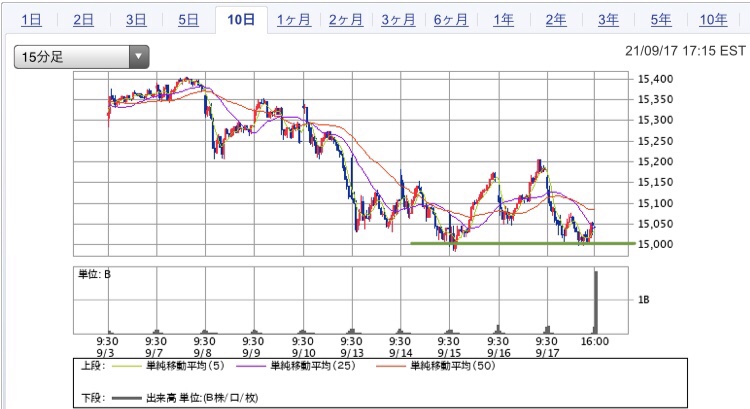Click the 9:30 9/13 date label
This screenshot has height=409, width=750.
(x=352, y=347)
